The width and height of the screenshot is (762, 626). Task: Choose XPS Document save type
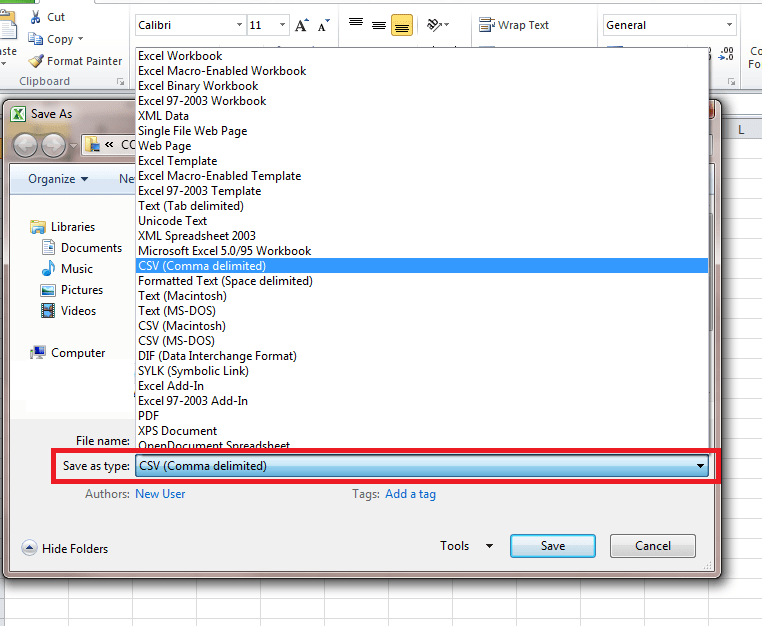pos(421,431)
